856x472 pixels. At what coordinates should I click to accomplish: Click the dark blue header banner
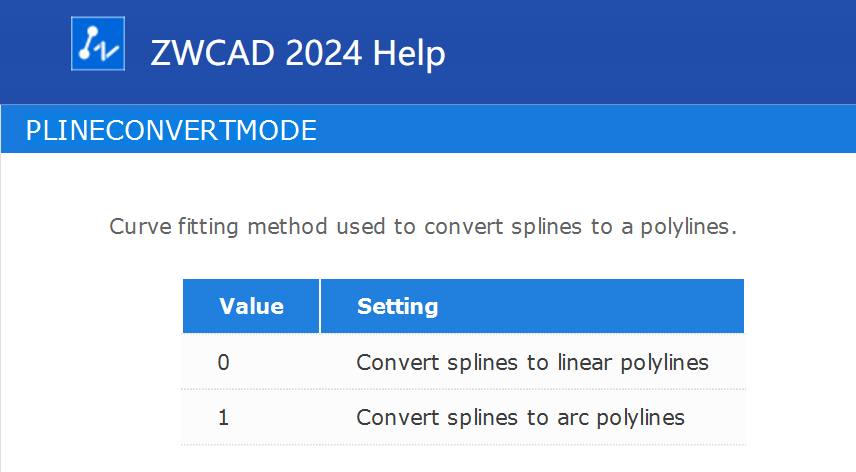pyautogui.click(x=428, y=52)
